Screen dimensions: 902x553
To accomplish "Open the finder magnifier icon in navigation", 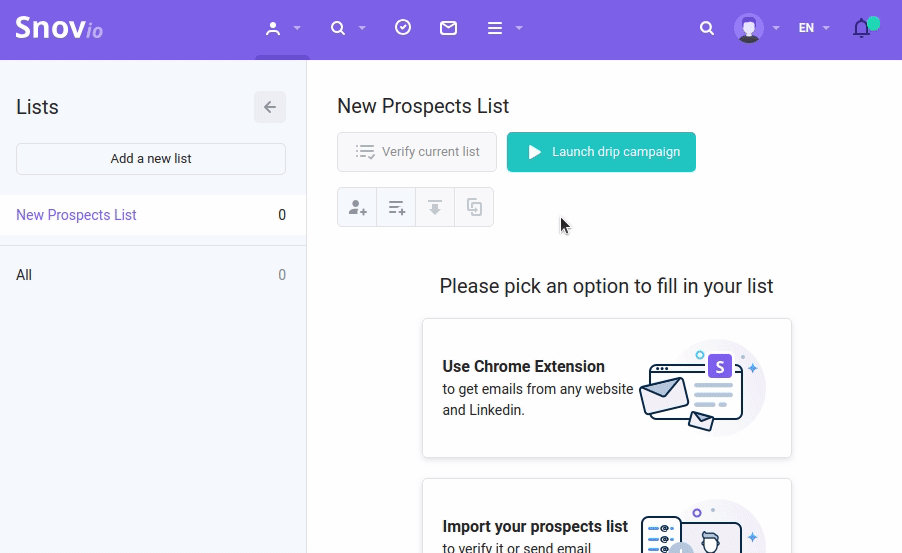I will tap(338, 28).
